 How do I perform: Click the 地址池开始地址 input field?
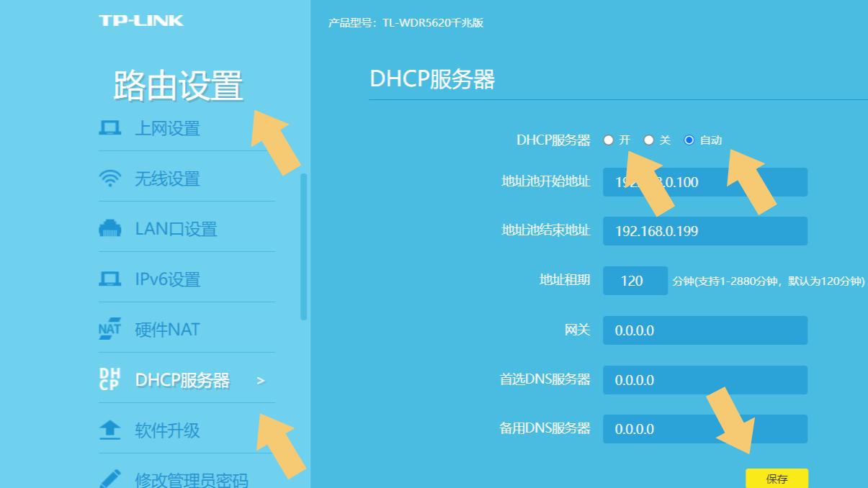(x=705, y=182)
